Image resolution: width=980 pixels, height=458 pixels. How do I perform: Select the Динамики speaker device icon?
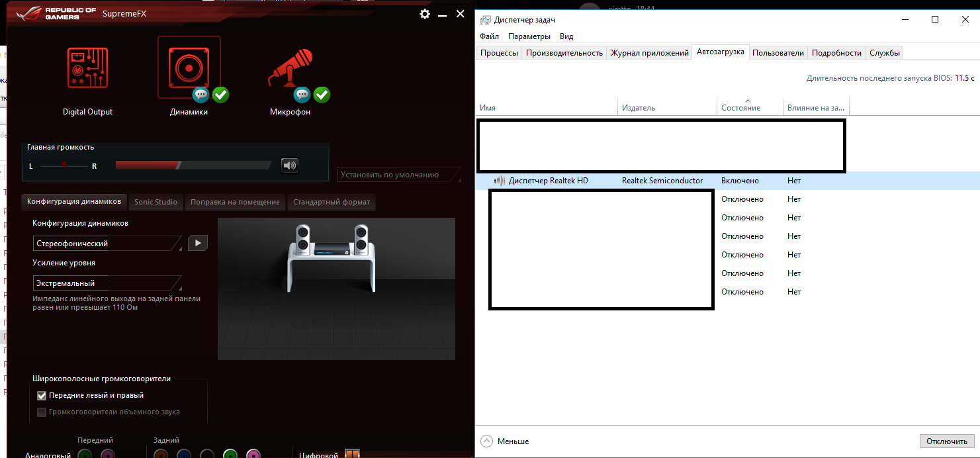coord(189,67)
